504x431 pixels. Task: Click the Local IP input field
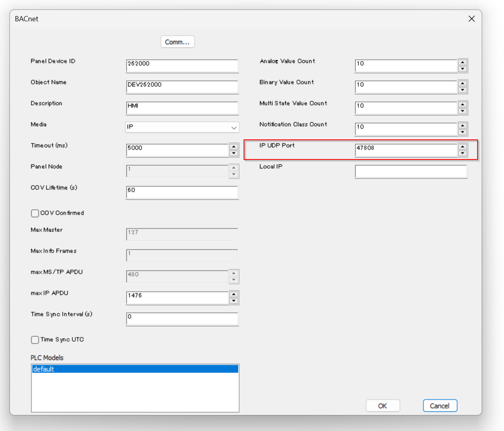[x=411, y=171]
